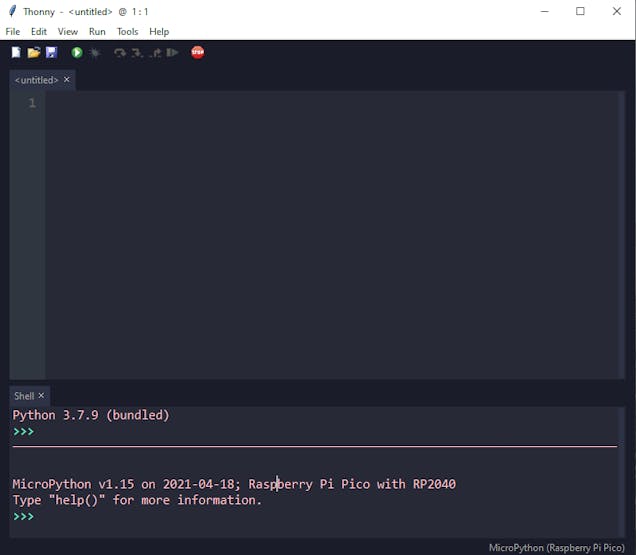
Task: Close the <untitled> editor tab
Action: point(67,80)
